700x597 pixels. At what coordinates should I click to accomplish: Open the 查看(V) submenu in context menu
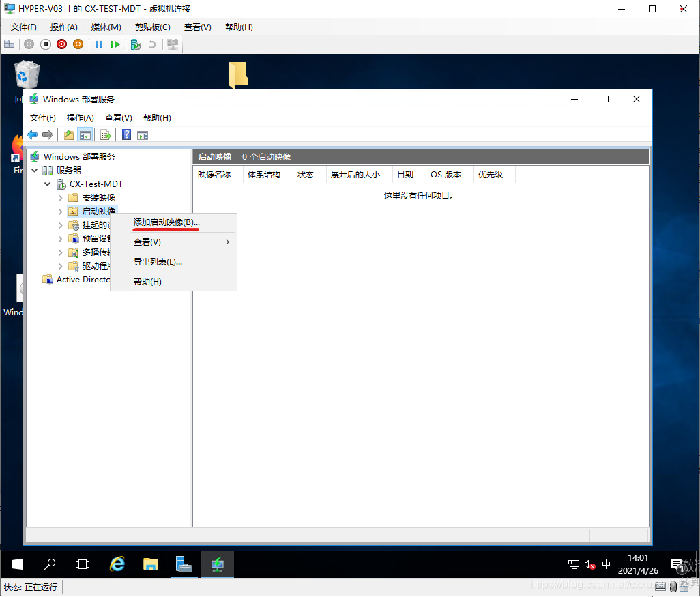tap(174, 242)
